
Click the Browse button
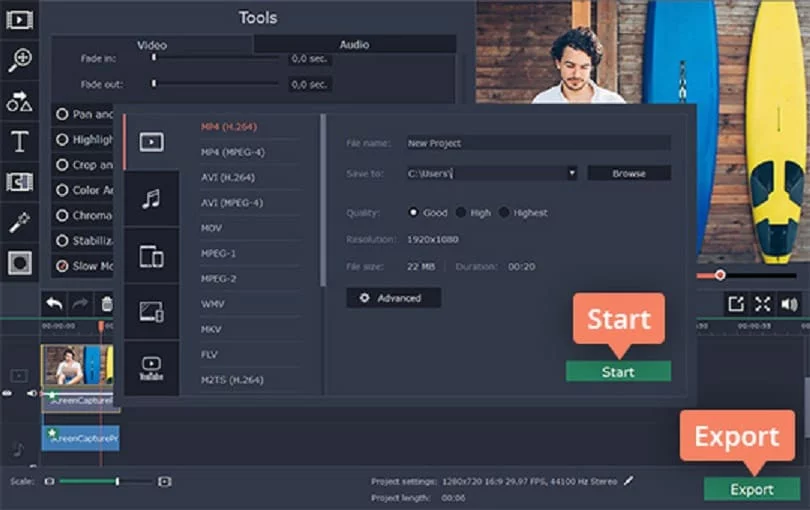click(629, 173)
